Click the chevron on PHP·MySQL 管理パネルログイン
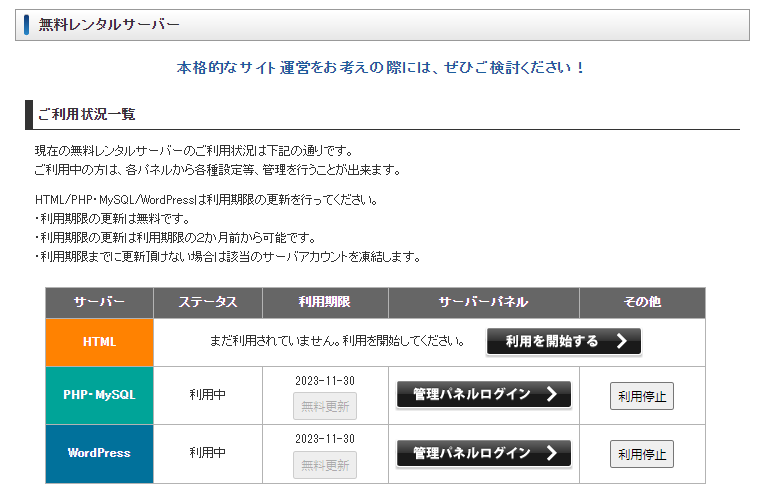This screenshot has width=763, height=504. (551, 394)
